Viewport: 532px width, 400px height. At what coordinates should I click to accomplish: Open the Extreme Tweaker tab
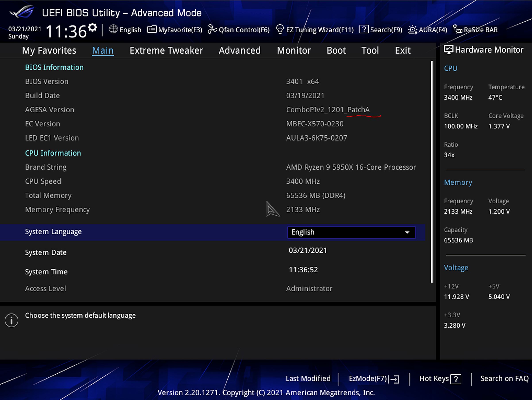click(x=166, y=51)
